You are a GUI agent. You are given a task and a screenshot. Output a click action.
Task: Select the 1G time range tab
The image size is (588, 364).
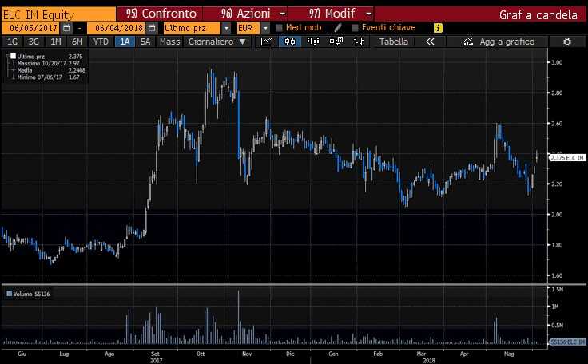click(12, 42)
